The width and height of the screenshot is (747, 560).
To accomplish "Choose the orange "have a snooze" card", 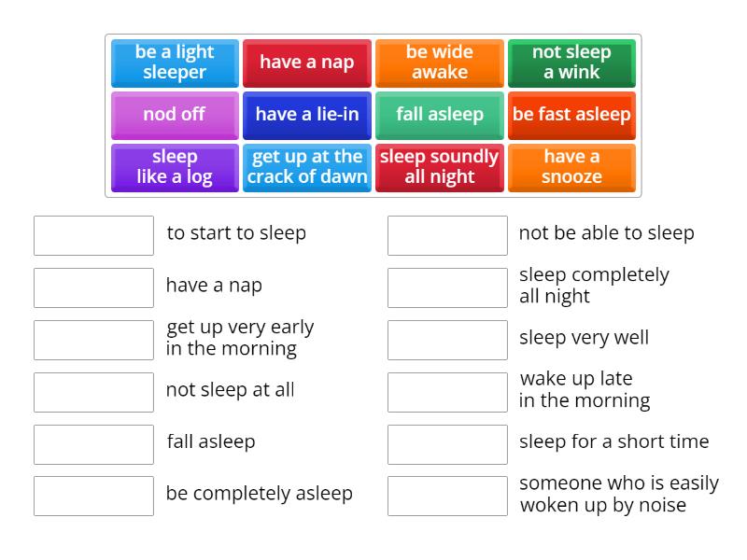I will click(571, 167).
